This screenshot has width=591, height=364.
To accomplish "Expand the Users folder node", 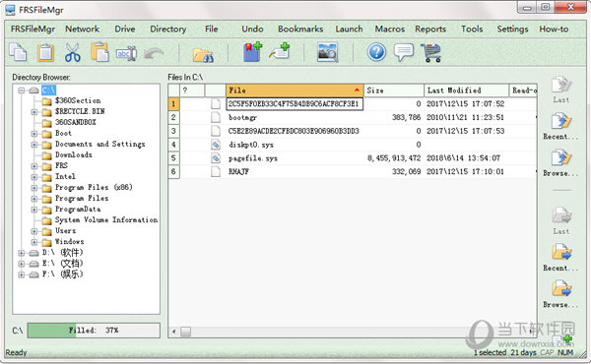I will (34, 231).
